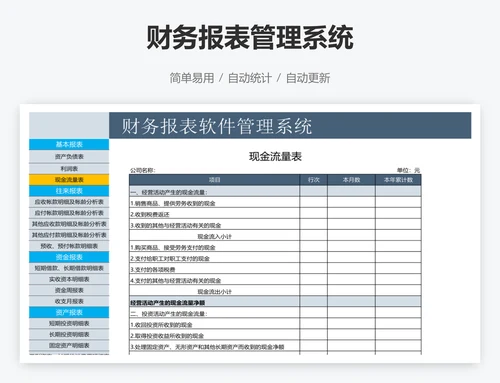Select row 4.支付的其他与经营活动有关的现金
This screenshot has width=500, height=383.
click(x=275, y=280)
